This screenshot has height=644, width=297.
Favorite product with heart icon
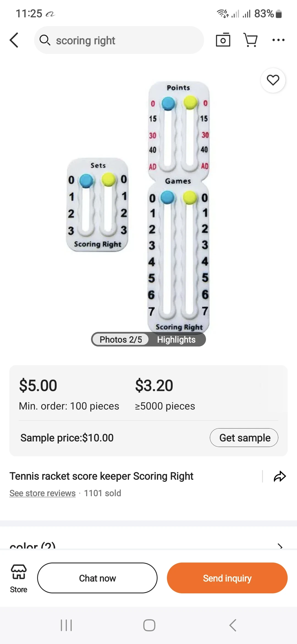[273, 80]
